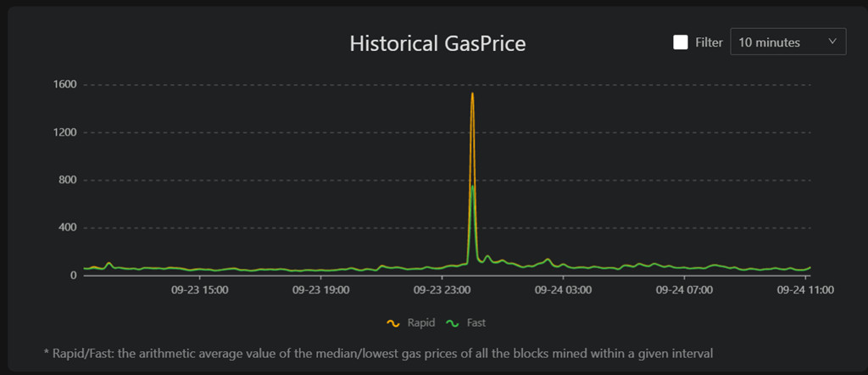Click the peak of the green Fast spike

coord(472,186)
